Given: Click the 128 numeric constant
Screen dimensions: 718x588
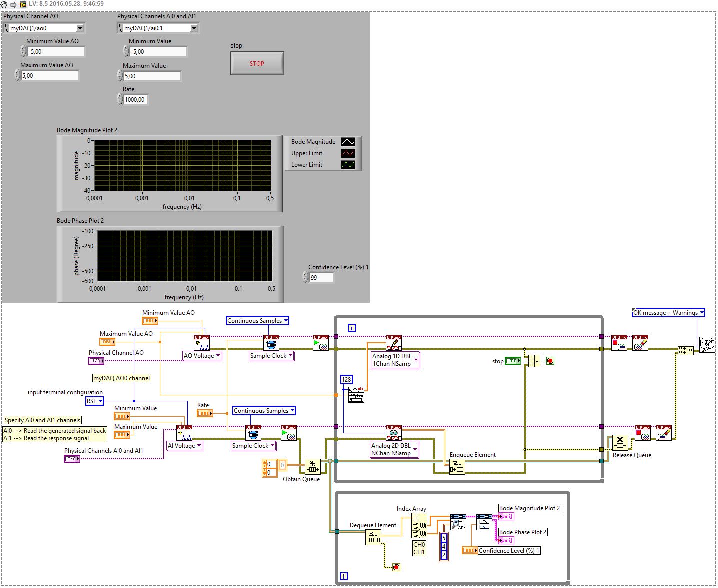Looking at the screenshot, I should tap(346, 379).
